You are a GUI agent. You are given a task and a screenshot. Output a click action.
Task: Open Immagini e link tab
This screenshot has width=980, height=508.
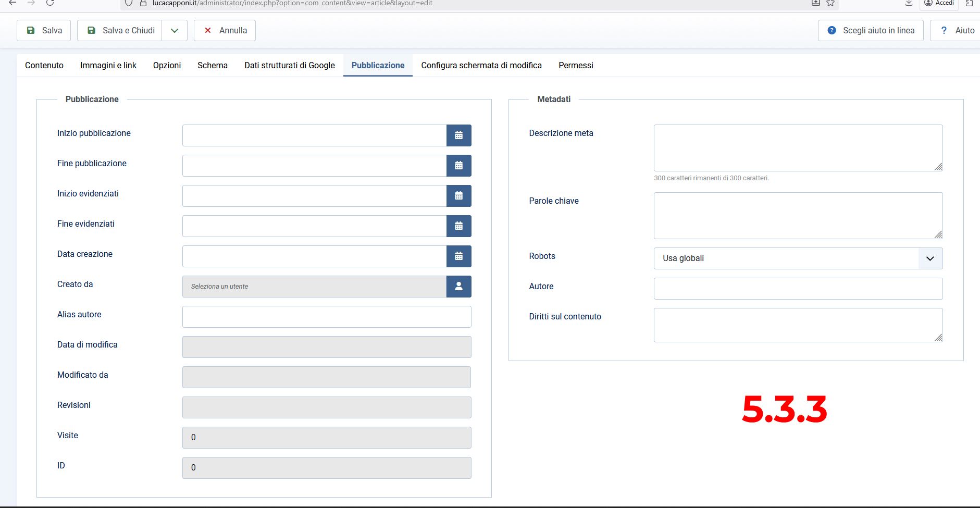pos(108,66)
